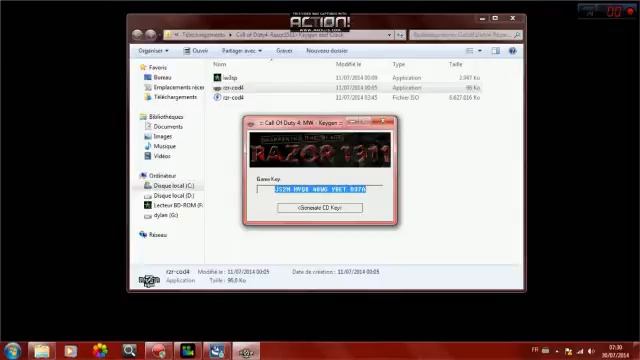Close the Call Of Duty 4 Keygen window

pos(382,121)
